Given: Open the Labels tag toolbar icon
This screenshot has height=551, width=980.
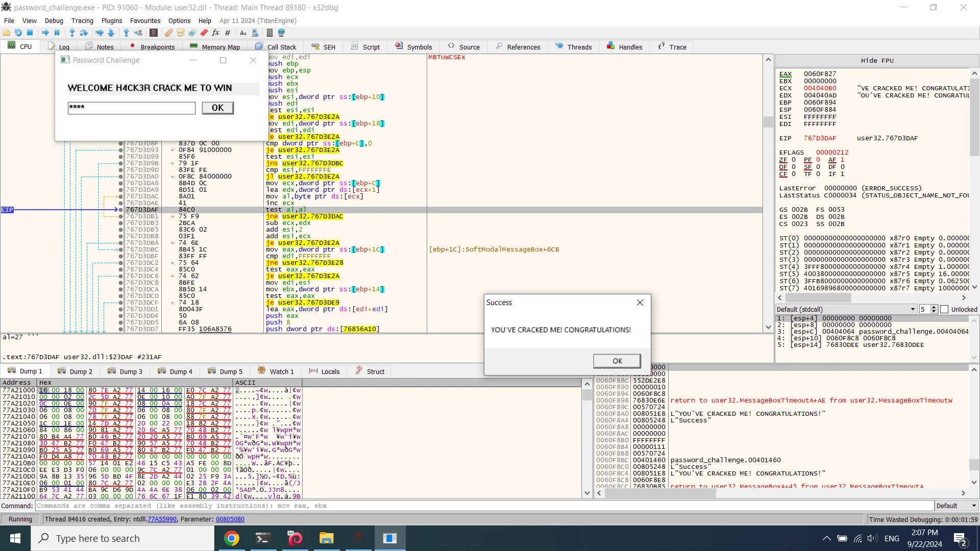Looking at the screenshot, I should pyautogui.click(x=192, y=33).
